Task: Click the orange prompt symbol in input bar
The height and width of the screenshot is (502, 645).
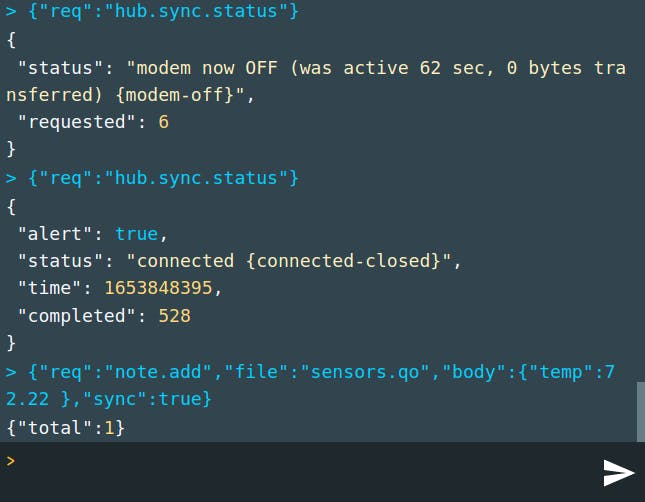Action: pyautogui.click(x=11, y=461)
